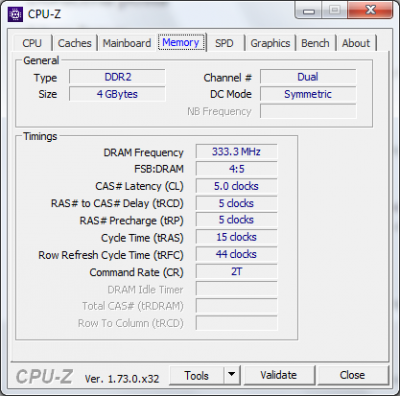This screenshot has width=400, height=396.
Task: Click the FSB:DRAM ratio 4:5 field
Action: click(236, 169)
